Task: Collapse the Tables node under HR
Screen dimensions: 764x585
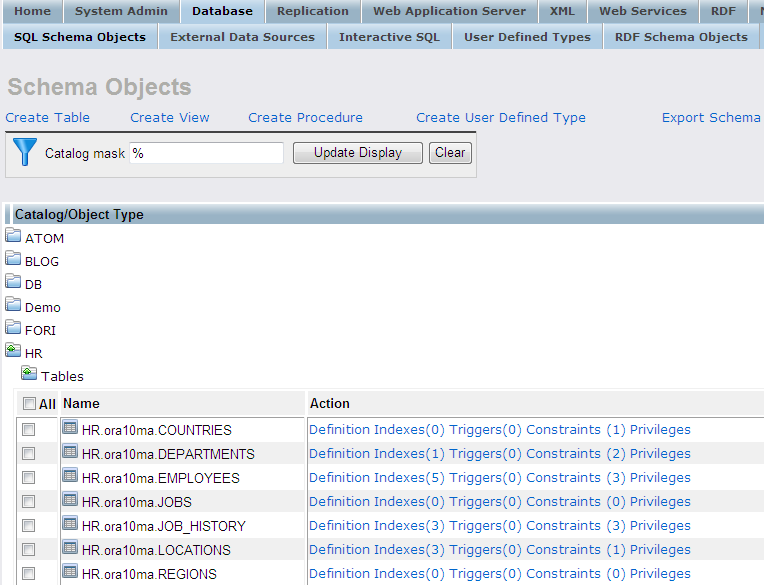Action: [x=29, y=375]
